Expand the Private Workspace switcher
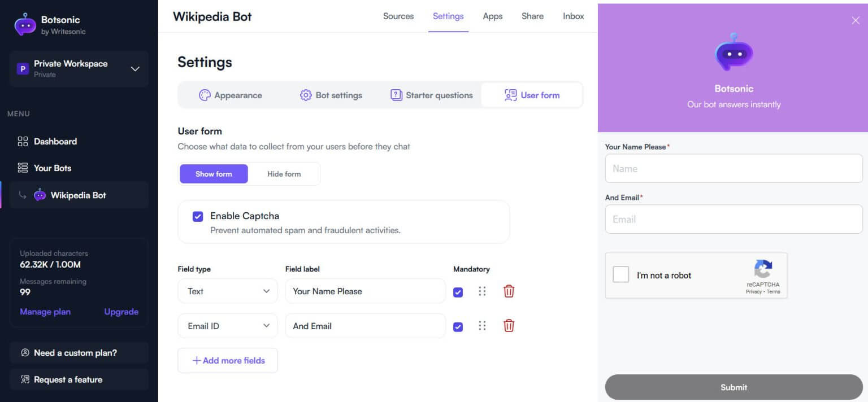The height and width of the screenshot is (402, 868). point(135,69)
